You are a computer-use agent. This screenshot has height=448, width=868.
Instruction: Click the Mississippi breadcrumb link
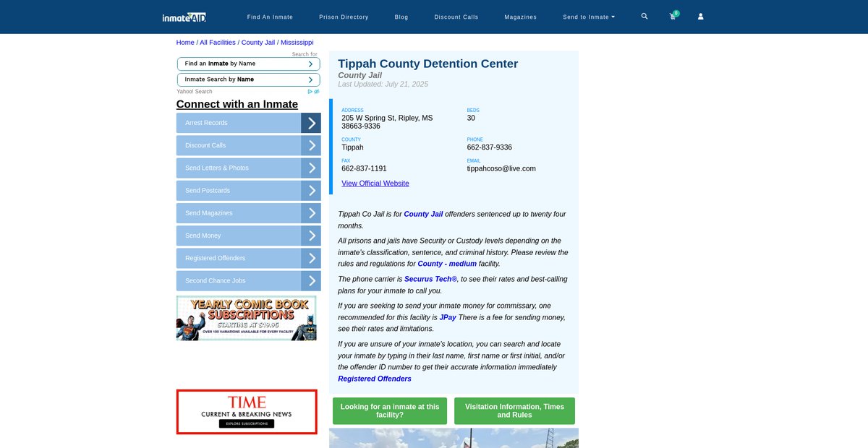(x=297, y=43)
